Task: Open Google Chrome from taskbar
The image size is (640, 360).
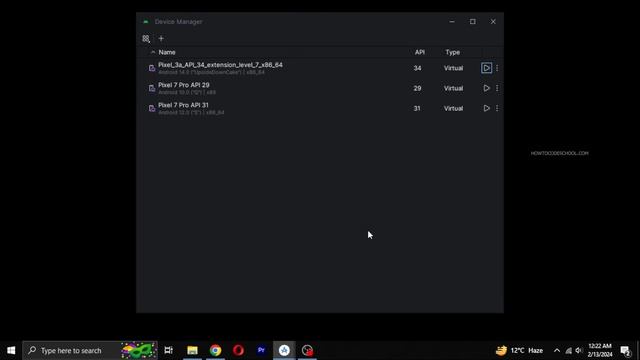Action: 216,350
